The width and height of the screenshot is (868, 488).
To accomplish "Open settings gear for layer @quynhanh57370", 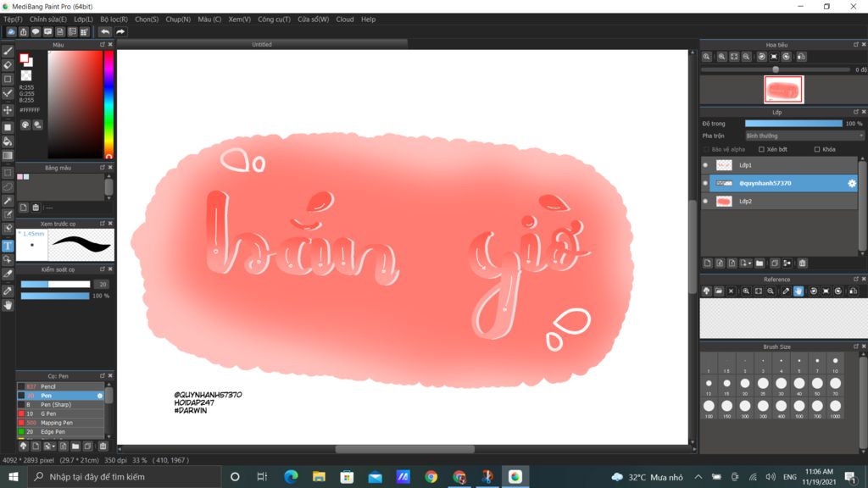I will click(852, 183).
